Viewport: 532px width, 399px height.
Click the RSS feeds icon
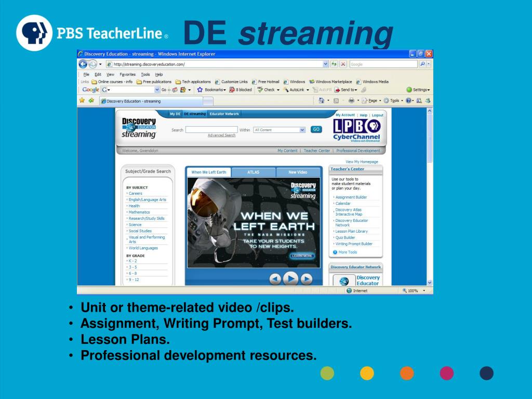[x=336, y=100]
